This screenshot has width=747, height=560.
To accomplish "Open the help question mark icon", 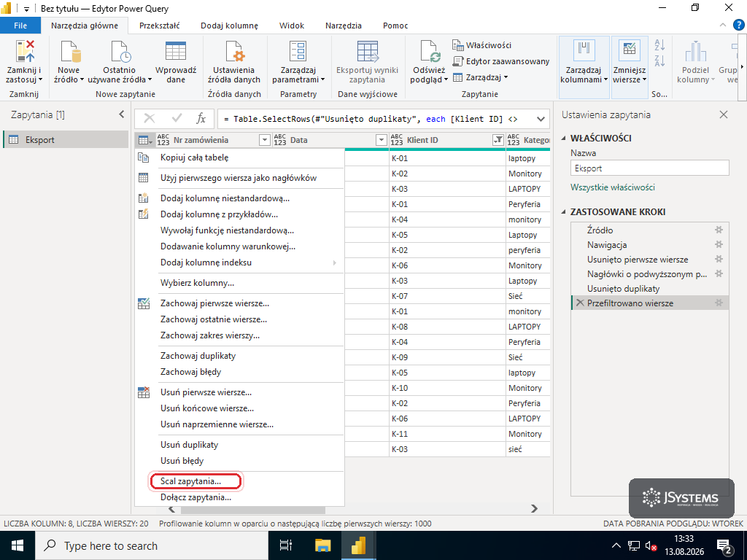I will click(x=738, y=25).
